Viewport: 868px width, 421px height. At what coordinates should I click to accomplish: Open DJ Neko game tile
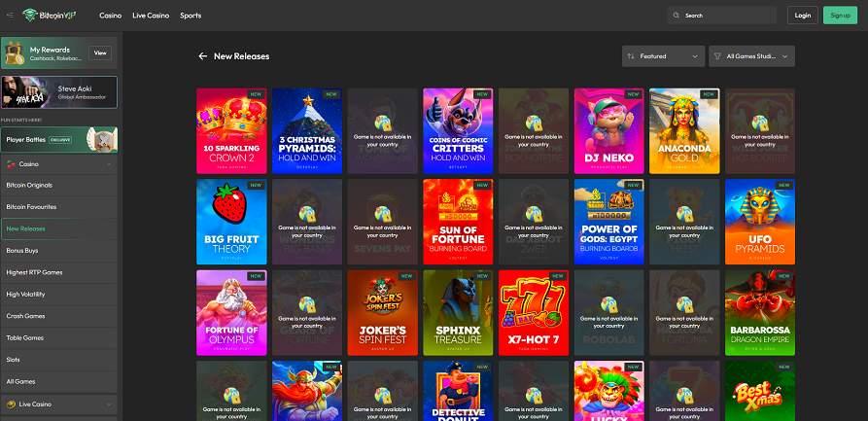point(608,131)
